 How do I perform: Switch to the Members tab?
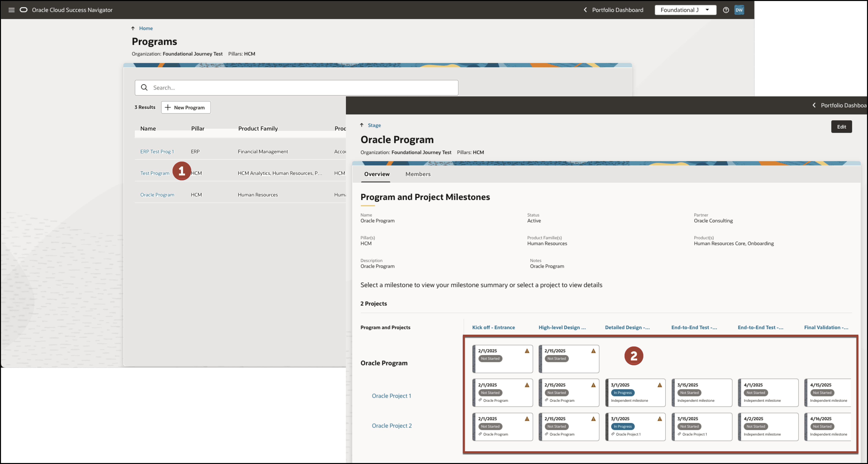click(x=418, y=174)
